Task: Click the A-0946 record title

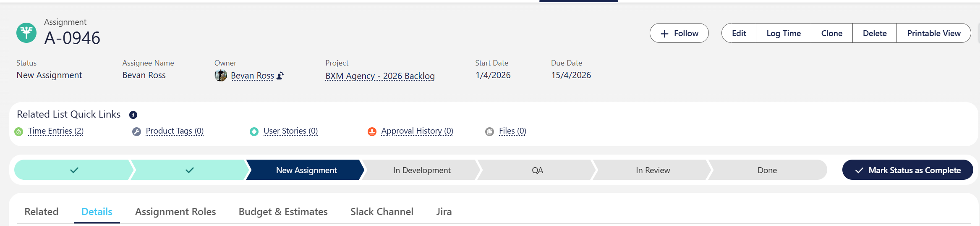Action: 72,38
